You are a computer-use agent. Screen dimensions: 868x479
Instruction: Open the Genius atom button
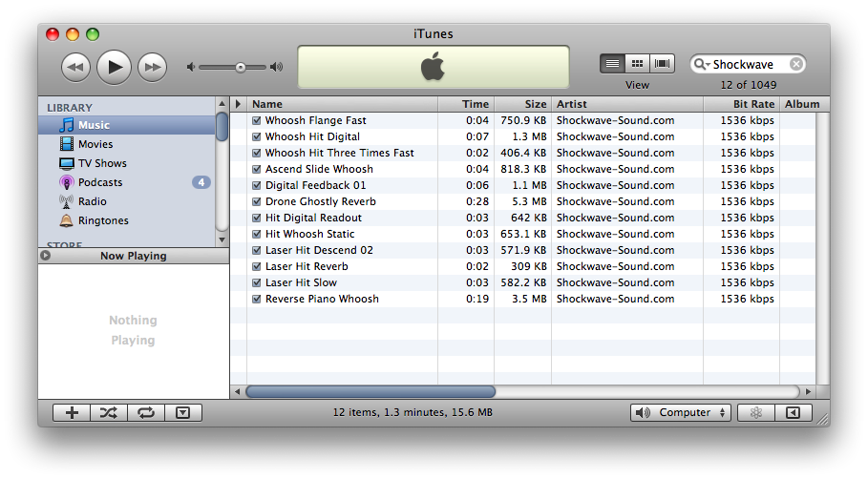click(x=755, y=413)
